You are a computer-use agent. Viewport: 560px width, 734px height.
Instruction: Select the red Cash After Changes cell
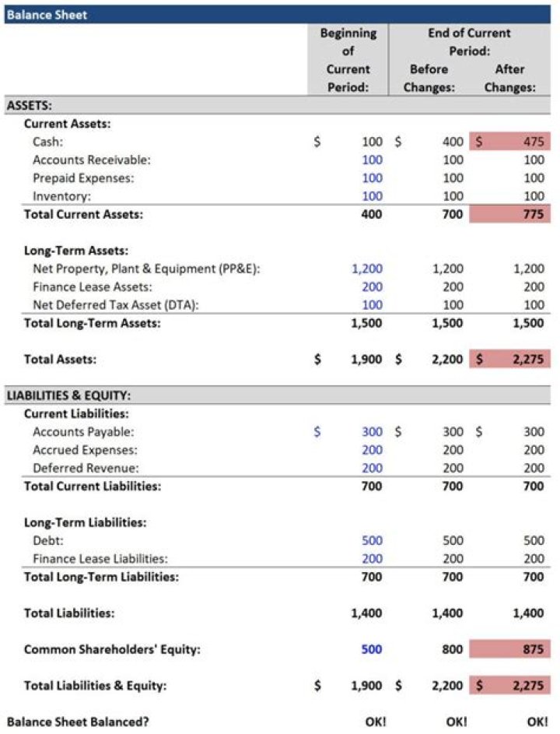510,142
